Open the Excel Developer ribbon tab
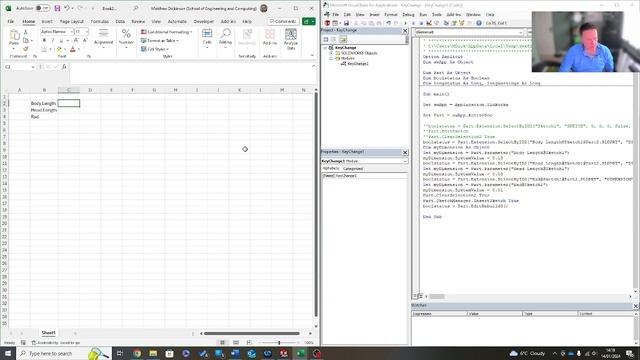The image size is (640, 360). 203,21
